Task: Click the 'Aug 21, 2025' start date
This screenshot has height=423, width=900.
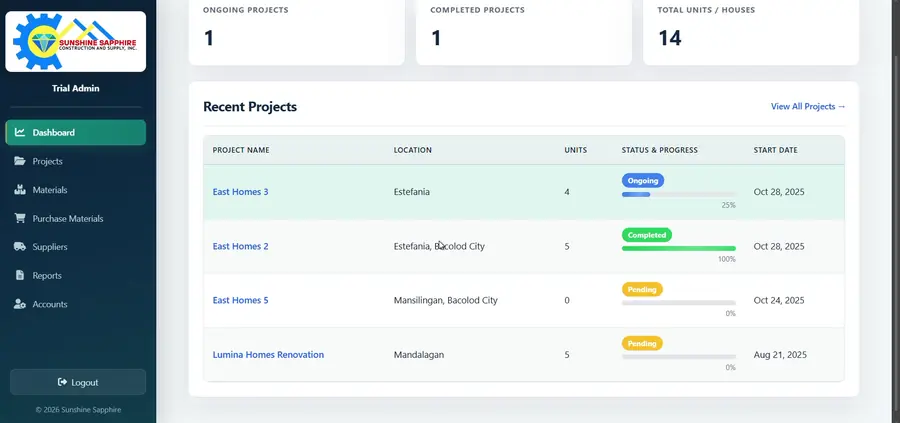Action: tap(780, 355)
